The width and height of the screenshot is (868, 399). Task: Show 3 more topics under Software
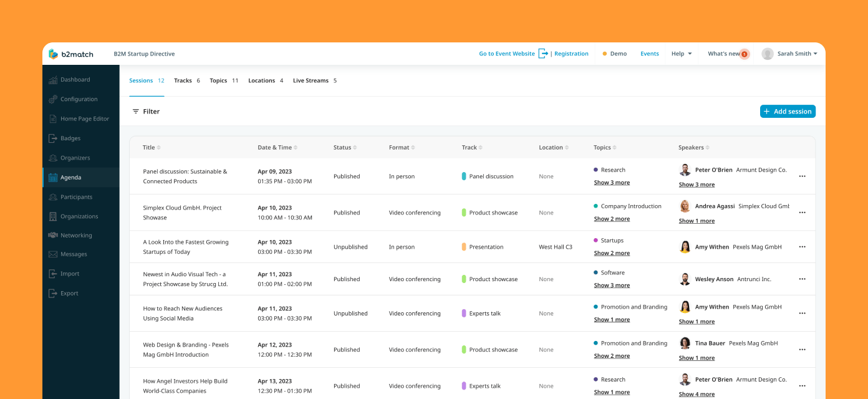pyautogui.click(x=612, y=286)
